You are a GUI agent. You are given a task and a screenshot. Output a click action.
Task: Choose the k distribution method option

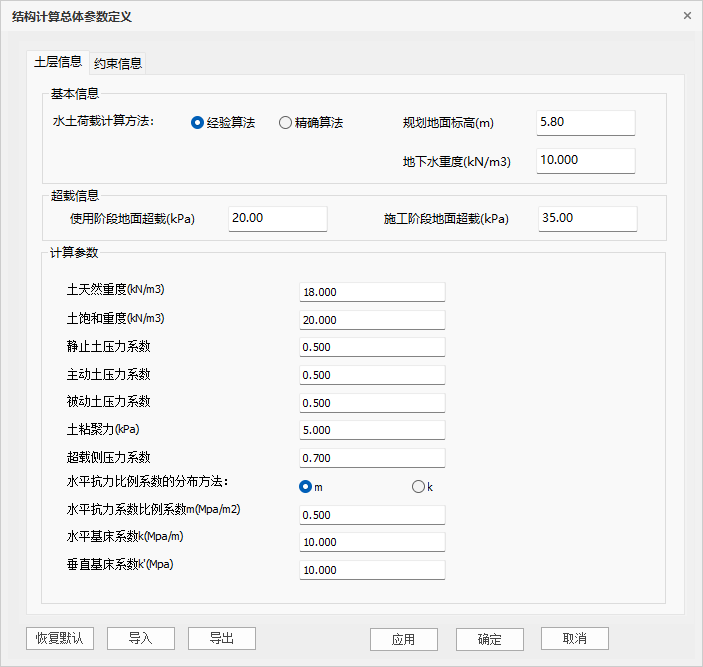point(418,487)
